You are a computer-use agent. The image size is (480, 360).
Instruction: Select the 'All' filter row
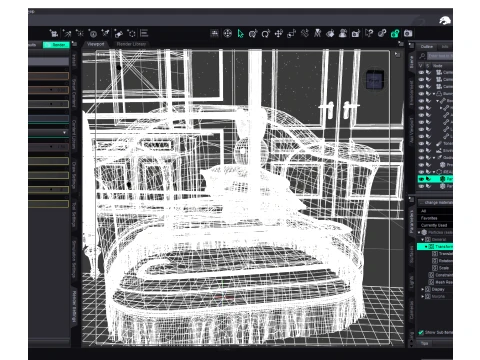tap(435, 211)
